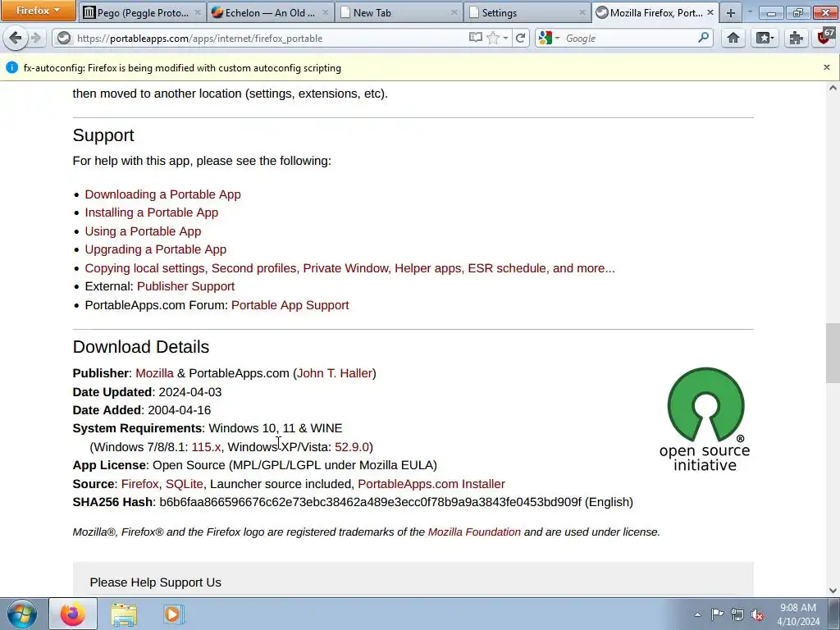Open the list all tabs dropdown
The image size is (840, 630).
(750, 11)
